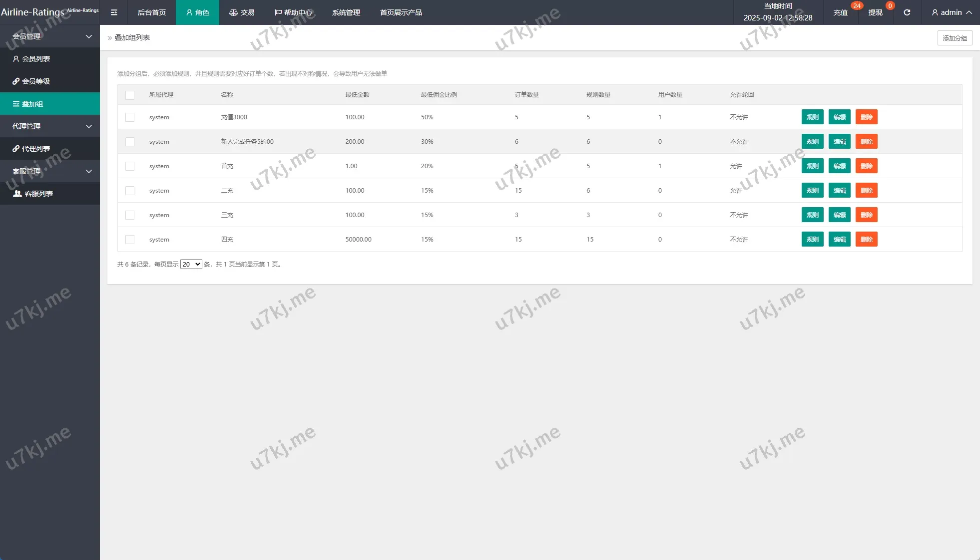
Task: Open the admin user menu
Action: pyautogui.click(x=951, y=12)
